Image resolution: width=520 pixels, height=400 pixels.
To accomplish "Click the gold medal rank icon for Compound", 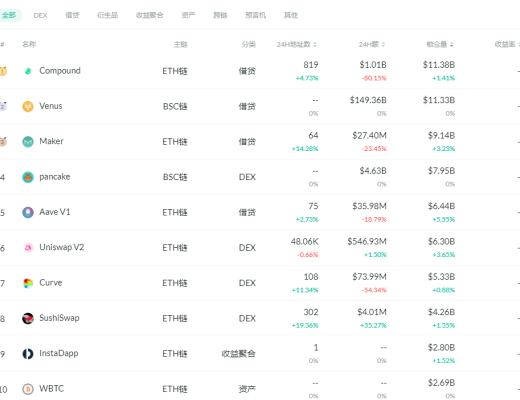I will (3, 71).
